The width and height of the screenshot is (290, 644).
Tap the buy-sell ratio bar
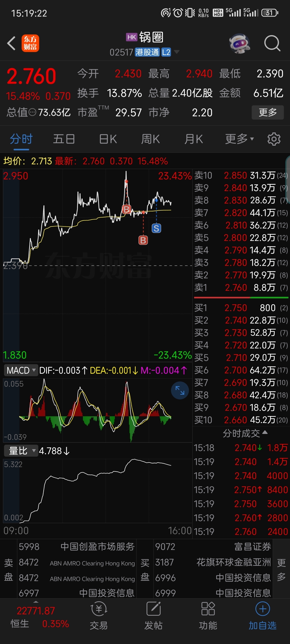[x=241, y=298]
